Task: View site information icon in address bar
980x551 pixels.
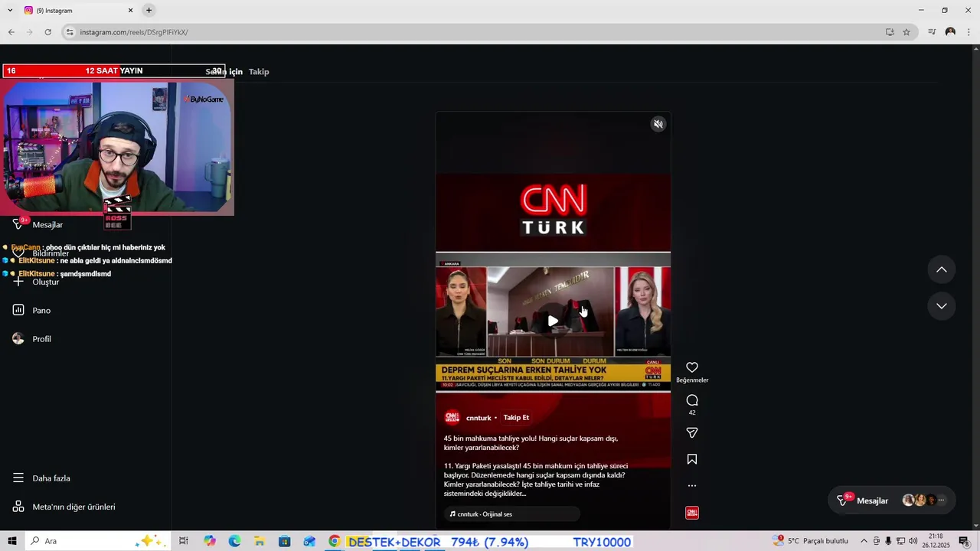Action: point(70,32)
